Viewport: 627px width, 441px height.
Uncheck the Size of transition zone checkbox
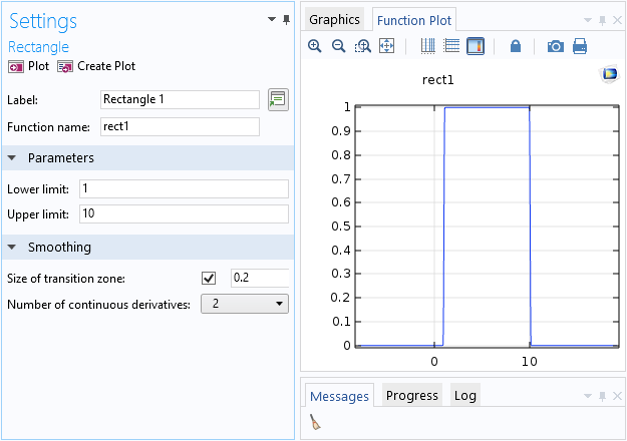(209, 278)
